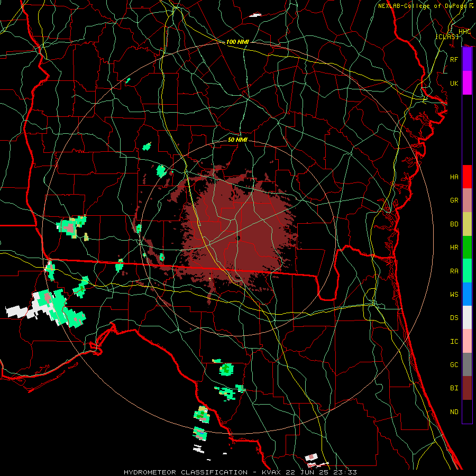Click the 'IC' legend label
Image resolution: width=476 pixels, height=476 pixels.
pos(454,342)
